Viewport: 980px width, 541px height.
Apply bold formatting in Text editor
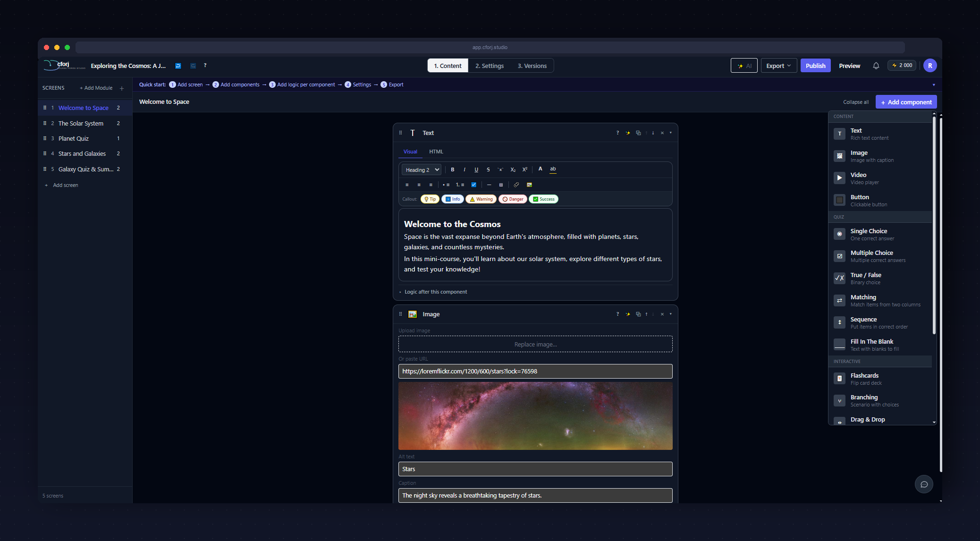tap(453, 169)
